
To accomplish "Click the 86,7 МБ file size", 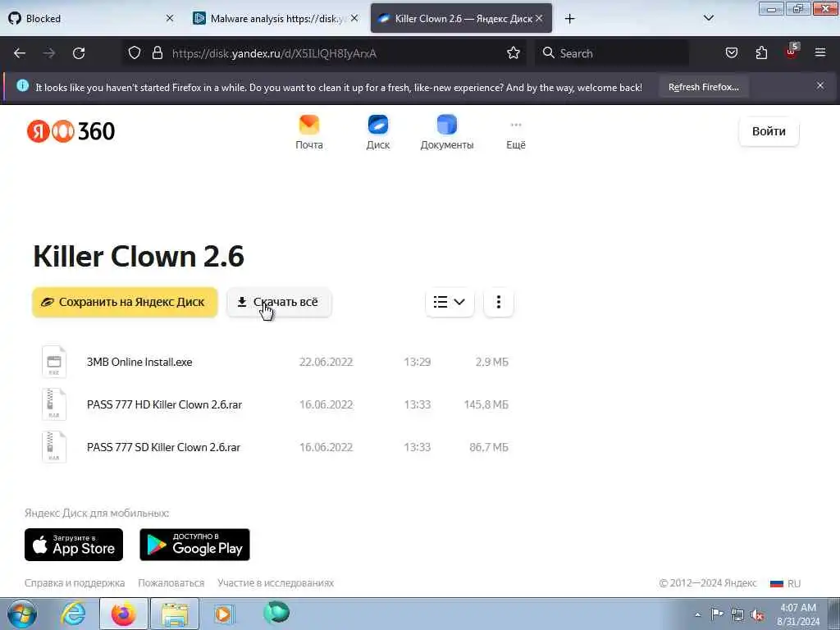I will click(489, 447).
